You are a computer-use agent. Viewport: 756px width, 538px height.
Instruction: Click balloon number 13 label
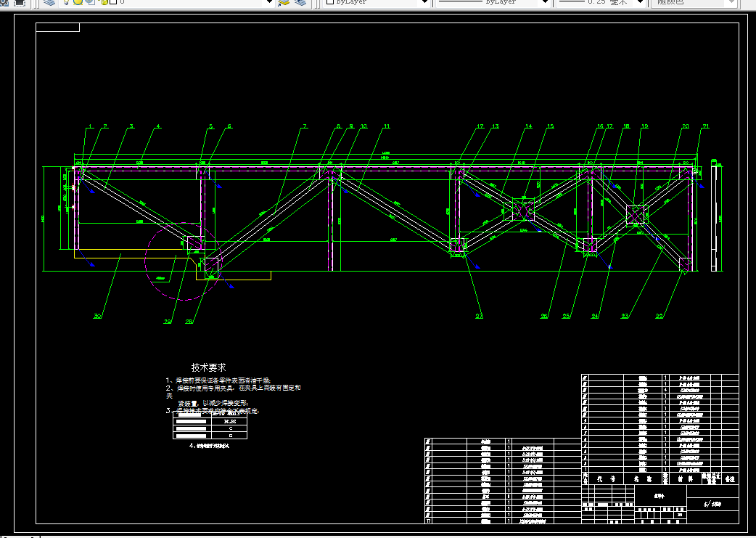click(495, 126)
